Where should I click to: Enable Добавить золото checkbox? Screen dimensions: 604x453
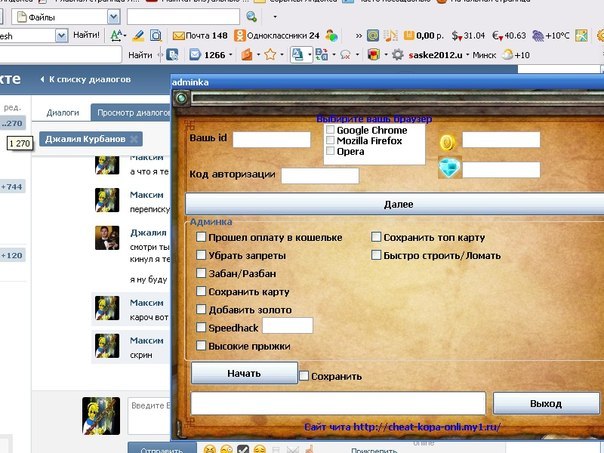coord(201,309)
